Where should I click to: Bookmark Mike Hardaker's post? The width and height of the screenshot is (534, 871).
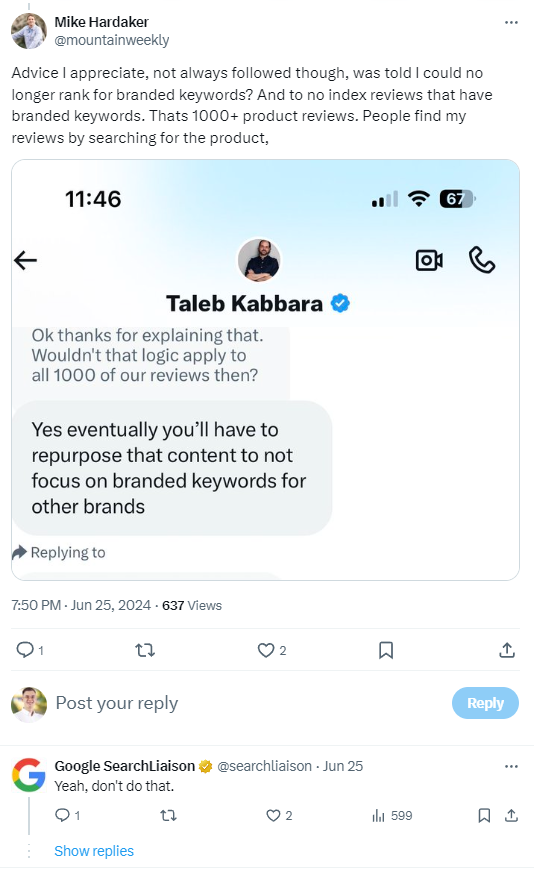(x=386, y=650)
